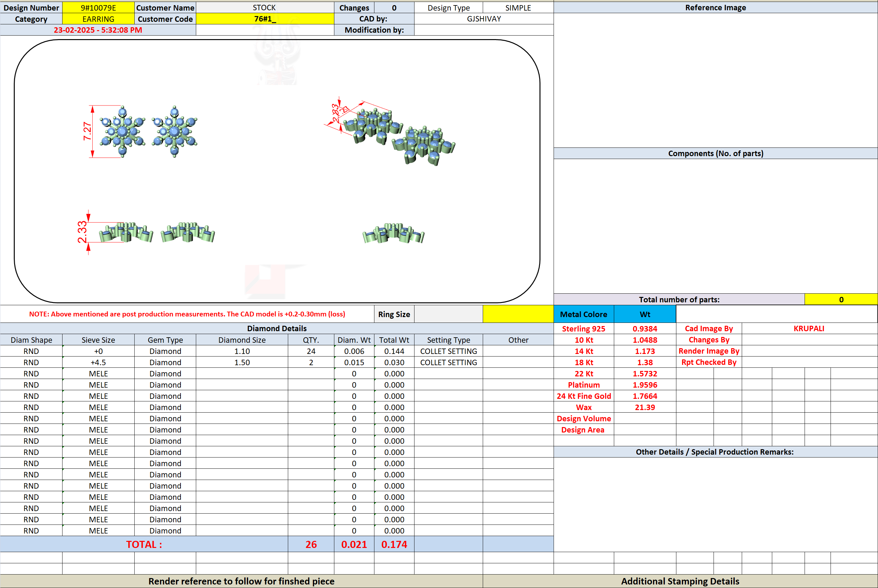878x588 pixels.
Task: Select the 10 Kt weight 1.0488
Action: [x=645, y=340]
